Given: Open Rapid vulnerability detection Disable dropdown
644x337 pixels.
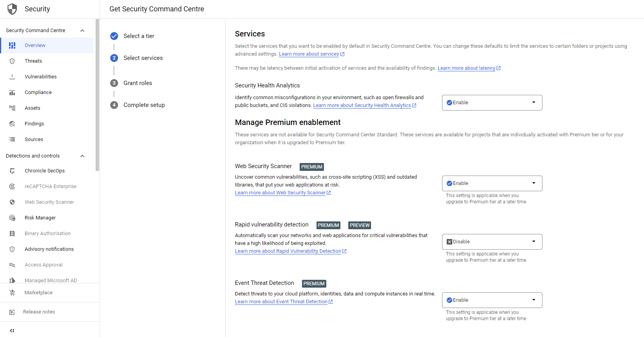Looking at the screenshot, I should coord(492,242).
